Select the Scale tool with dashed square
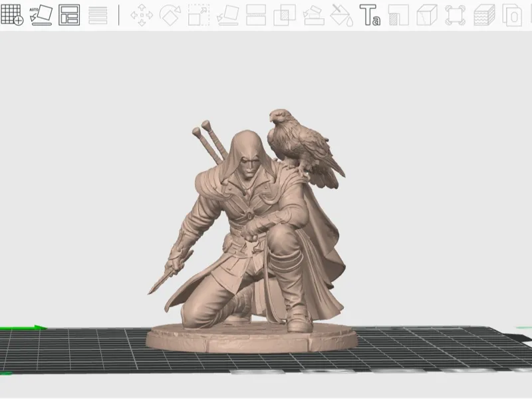This screenshot has height=399, width=532. (x=199, y=15)
